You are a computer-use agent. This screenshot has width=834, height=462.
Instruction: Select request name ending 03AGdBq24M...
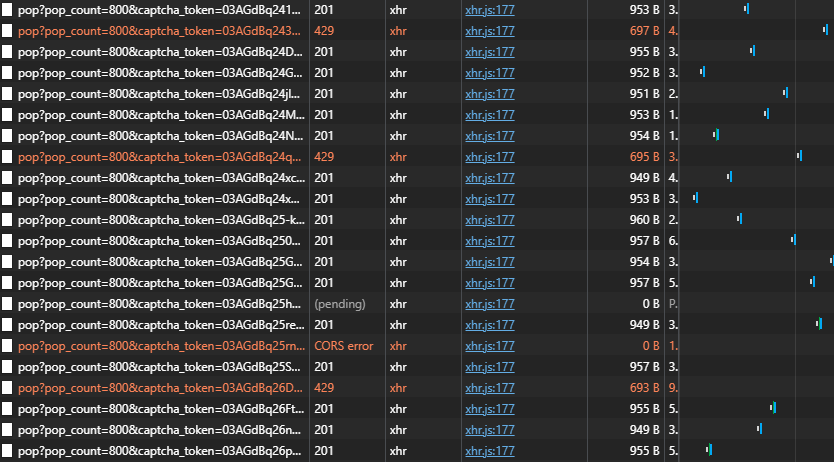coord(161,115)
